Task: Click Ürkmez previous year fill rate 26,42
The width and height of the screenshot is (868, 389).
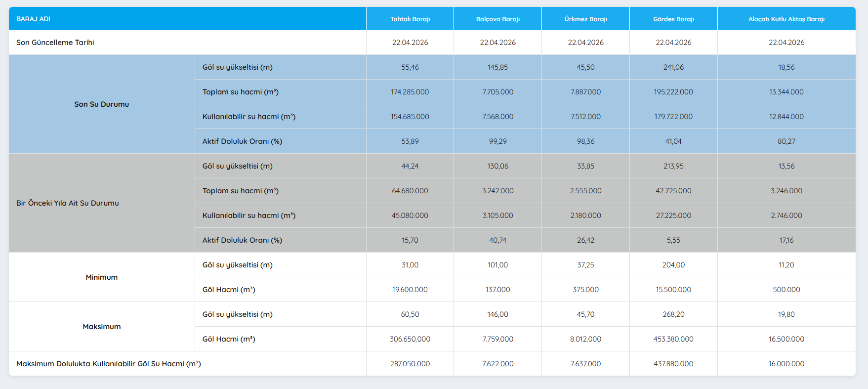Action: point(585,240)
